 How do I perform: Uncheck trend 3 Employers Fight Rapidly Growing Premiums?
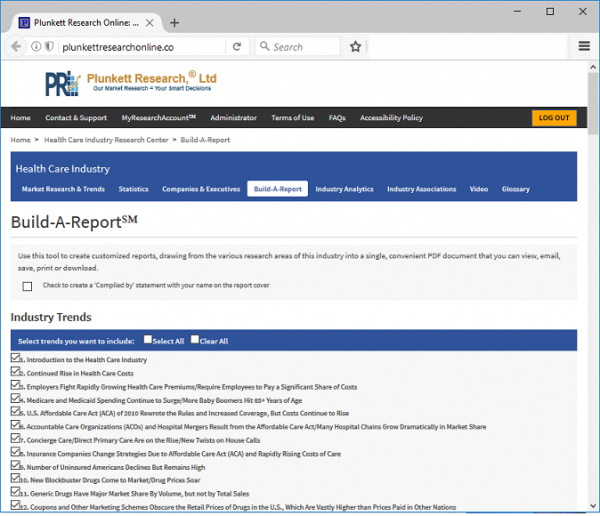coord(15,385)
